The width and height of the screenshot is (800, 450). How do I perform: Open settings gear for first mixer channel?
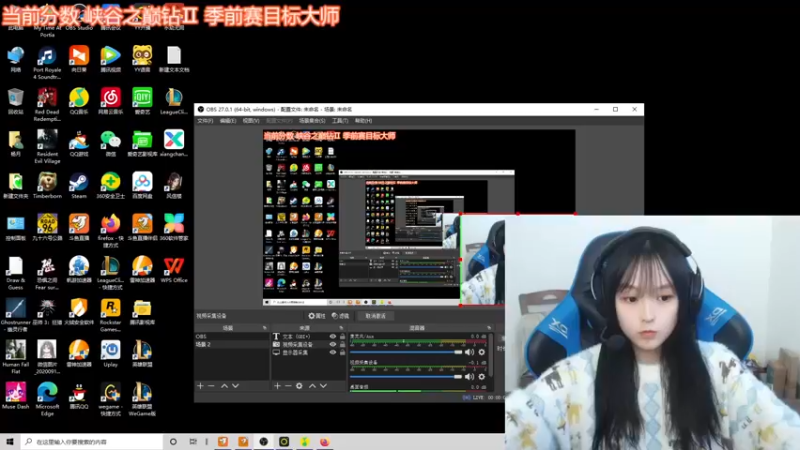(482, 352)
